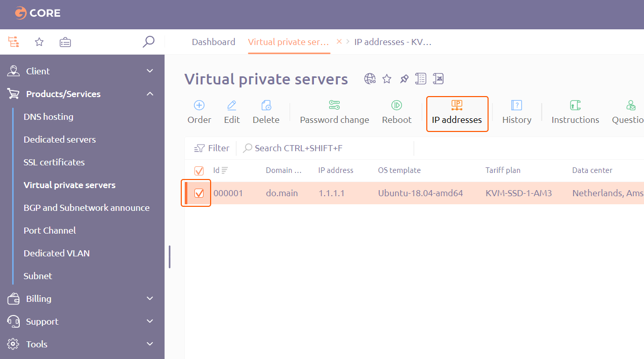Switch to the Dashboard tab

(213, 42)
